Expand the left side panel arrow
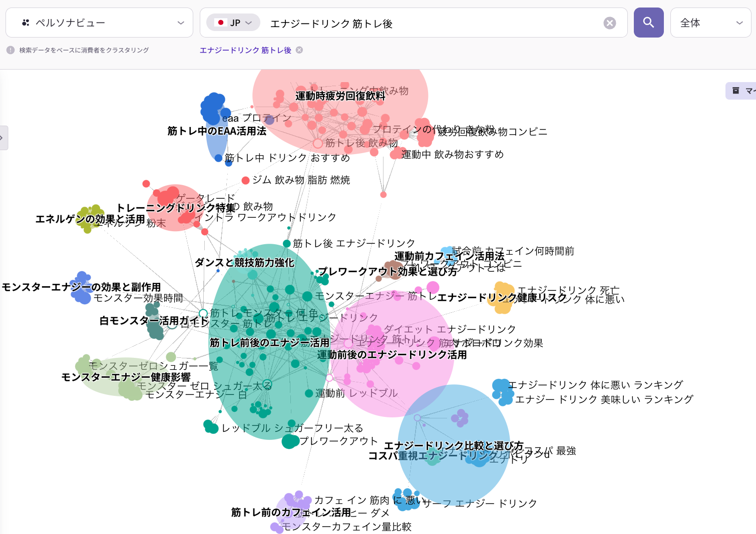Image resolution: width=756 pixels, height=534 pixels. pos(3,138)
